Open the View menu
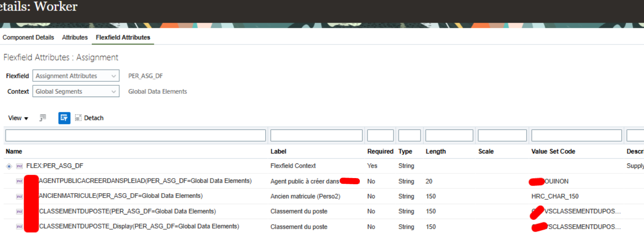 click(18, 118)
